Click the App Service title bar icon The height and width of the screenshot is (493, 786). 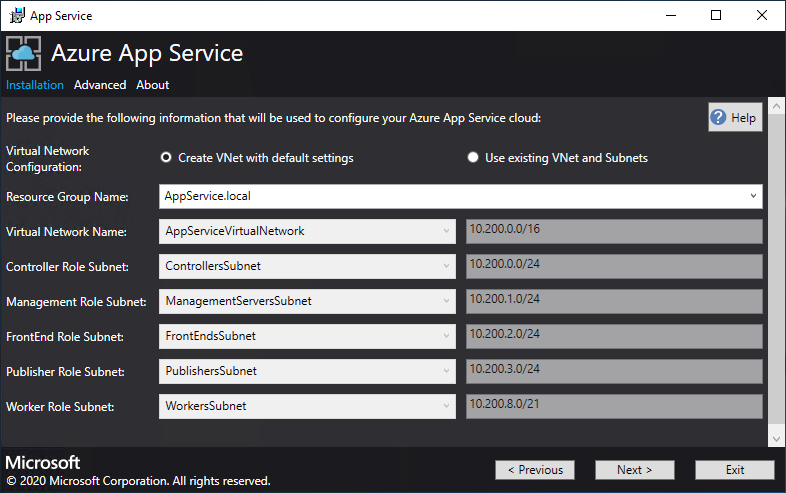click(17, 15)
